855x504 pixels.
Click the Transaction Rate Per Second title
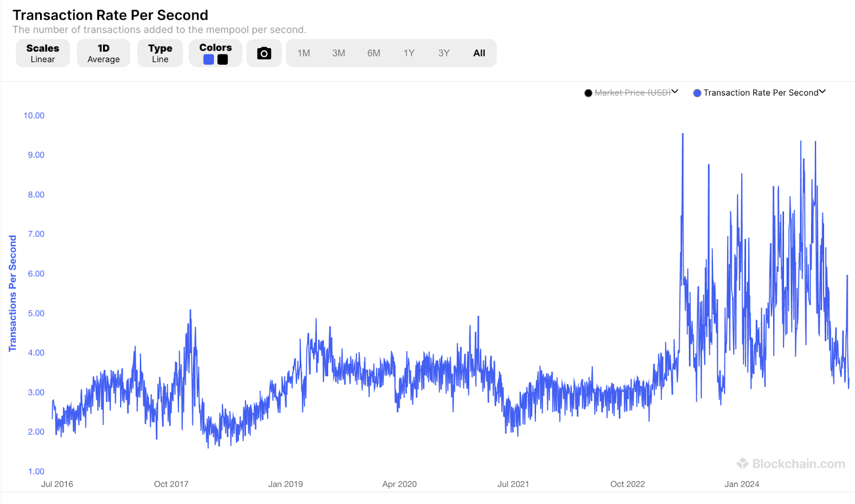pyautogui.click(x=111, y=15)
